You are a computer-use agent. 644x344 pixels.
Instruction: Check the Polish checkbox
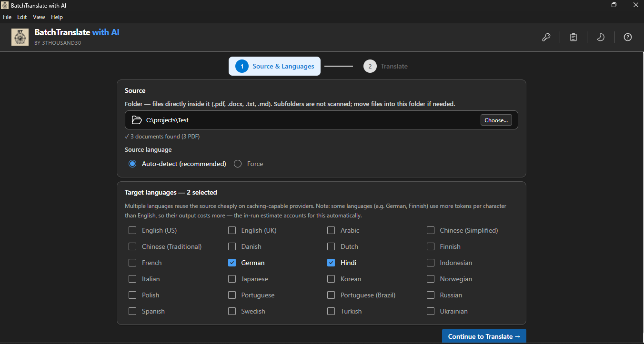(132, 295)
